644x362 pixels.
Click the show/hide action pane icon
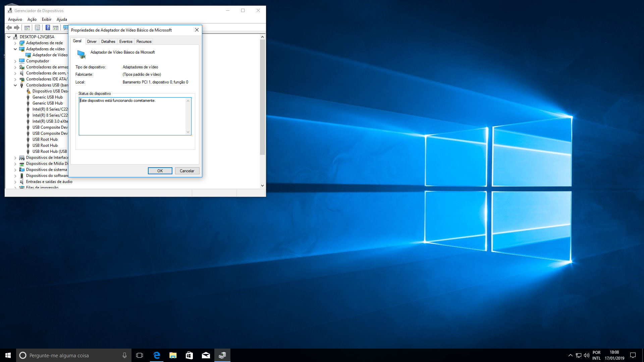coord(56,28)
